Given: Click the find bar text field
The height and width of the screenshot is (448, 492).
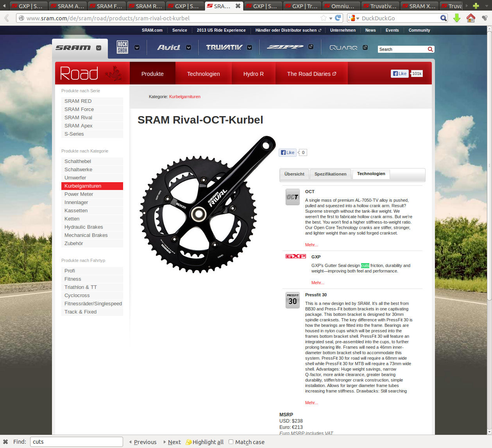Looking at the screenshot, I should 77,442.
